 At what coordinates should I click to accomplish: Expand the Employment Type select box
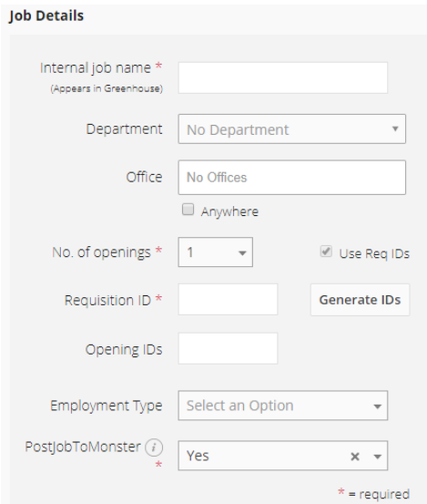point(283,406)
